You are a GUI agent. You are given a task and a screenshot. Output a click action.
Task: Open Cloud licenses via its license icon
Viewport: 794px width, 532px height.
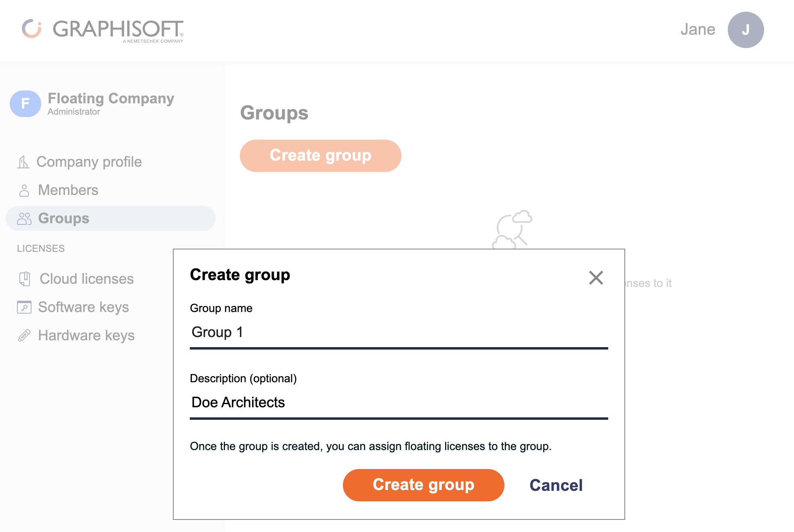click(25, 279)
